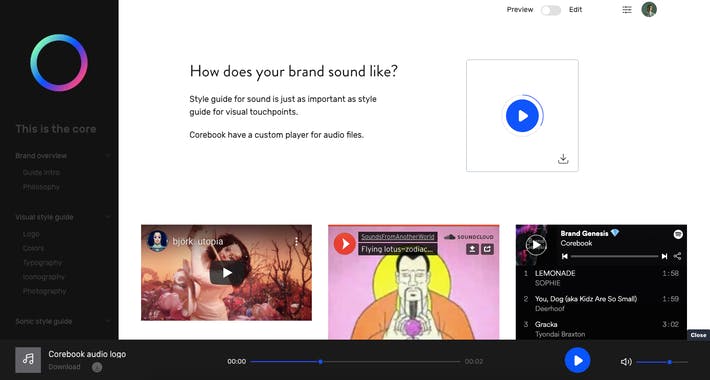Select the LEMONADE track by SOPHIE
This screenshot has width=710, height=380.
[x=601, y=278]
